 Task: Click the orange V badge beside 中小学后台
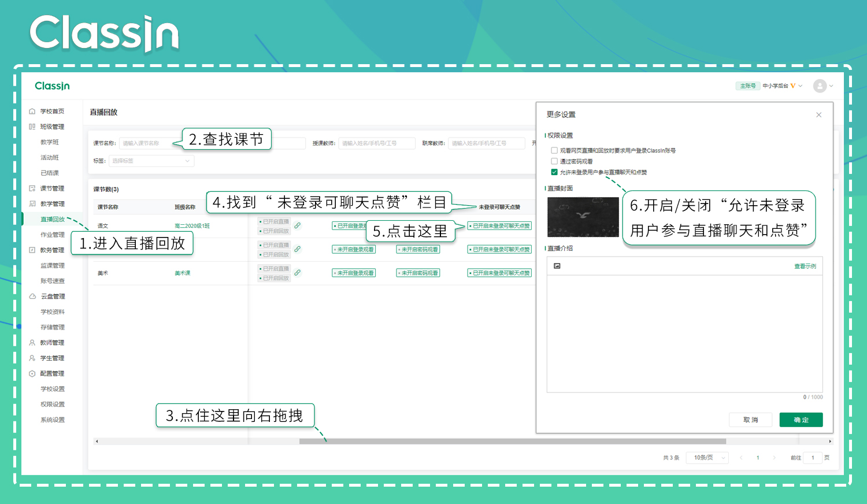point(793,86)
